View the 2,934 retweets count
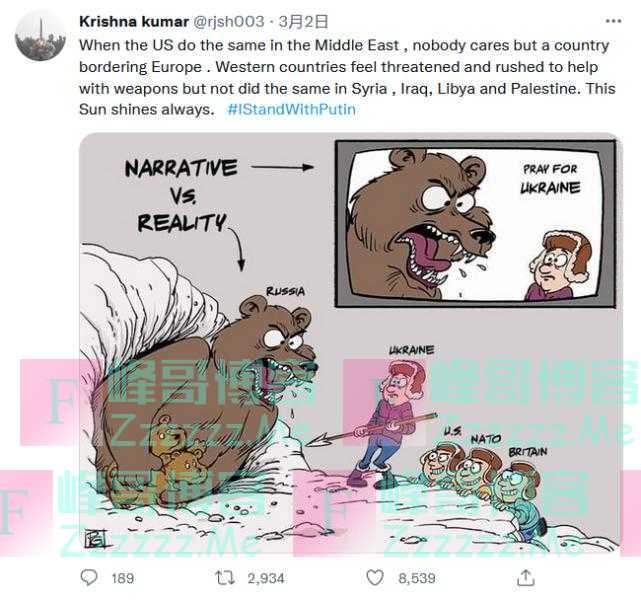641x600 pixels. click(x=266, y=578)
